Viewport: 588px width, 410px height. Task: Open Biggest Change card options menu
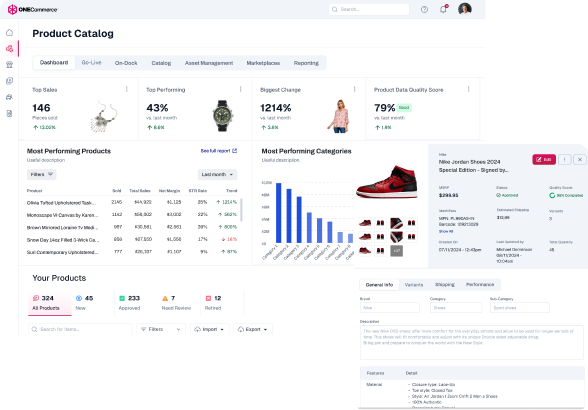pyautogui.click(x=354, y=89)
